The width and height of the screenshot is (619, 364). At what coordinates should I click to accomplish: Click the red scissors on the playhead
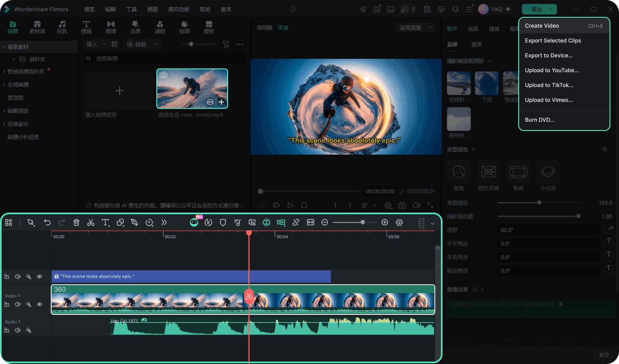[x=249, y=297]
